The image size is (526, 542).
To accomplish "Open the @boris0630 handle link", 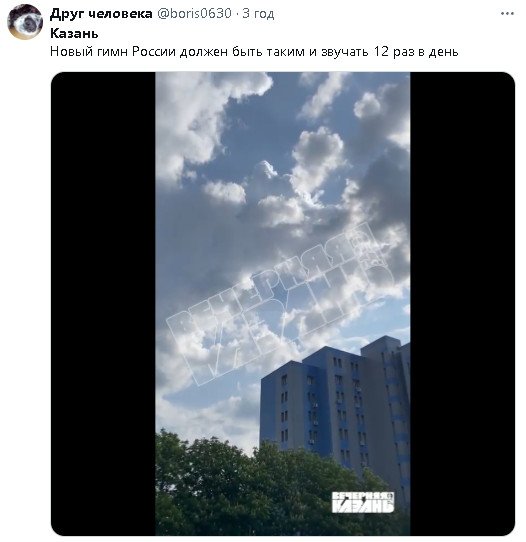I will point(194,14).
